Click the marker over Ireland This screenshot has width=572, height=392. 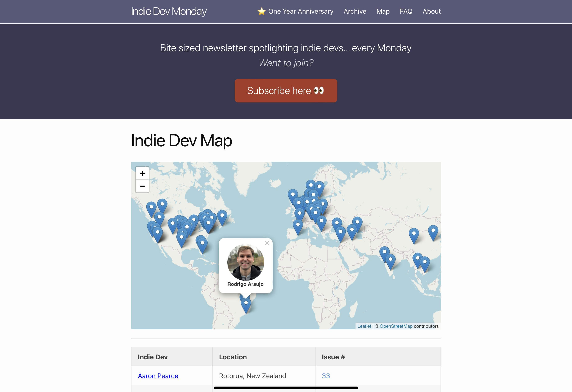coord(293,196)
